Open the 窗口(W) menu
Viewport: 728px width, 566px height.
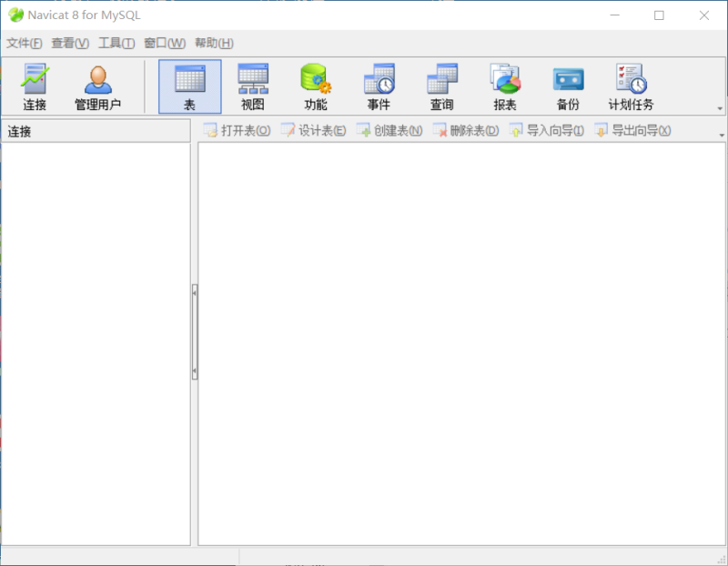pos(165,43)
